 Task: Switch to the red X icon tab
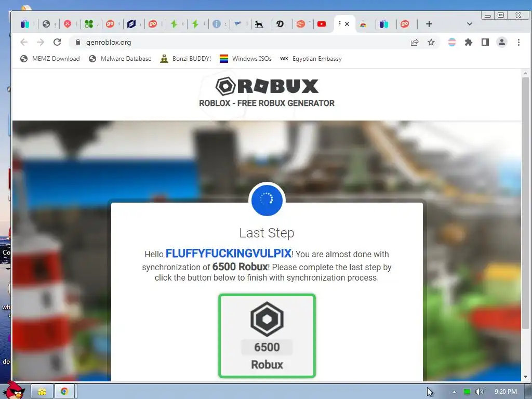pos(68,24)
